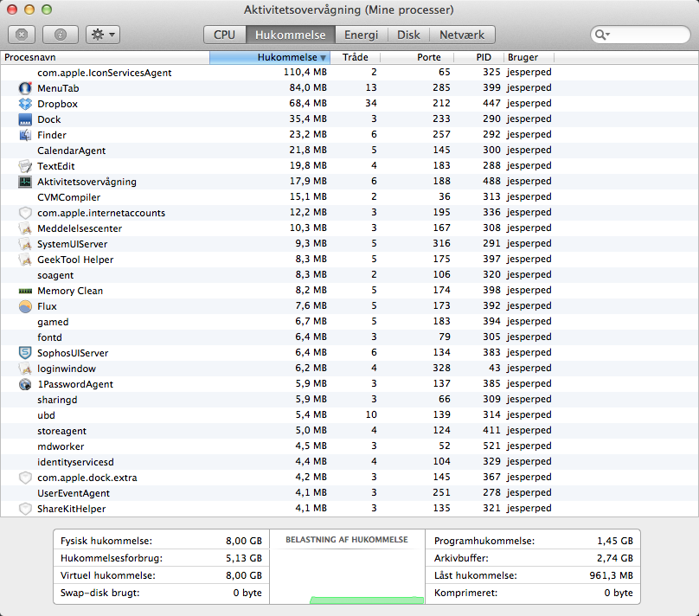Click the Meddelelsescenter process icon
699x616 pixels.
[x=25, y=228]
